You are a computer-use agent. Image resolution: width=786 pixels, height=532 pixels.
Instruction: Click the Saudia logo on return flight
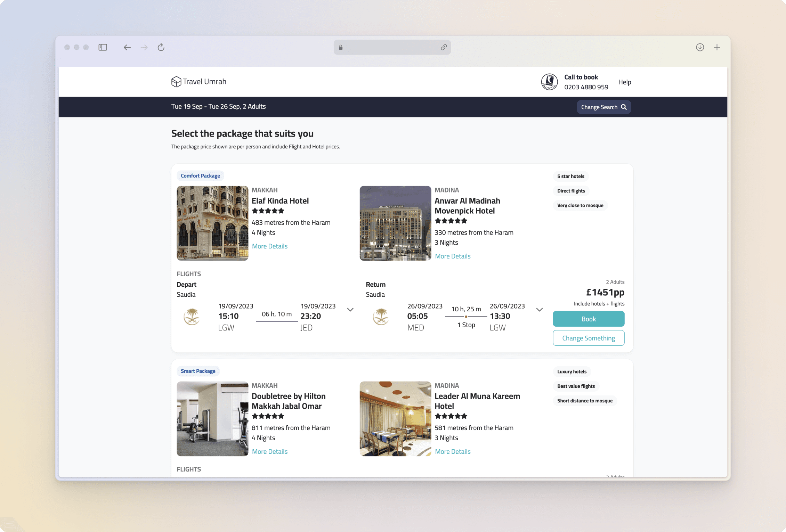[381, 317]
